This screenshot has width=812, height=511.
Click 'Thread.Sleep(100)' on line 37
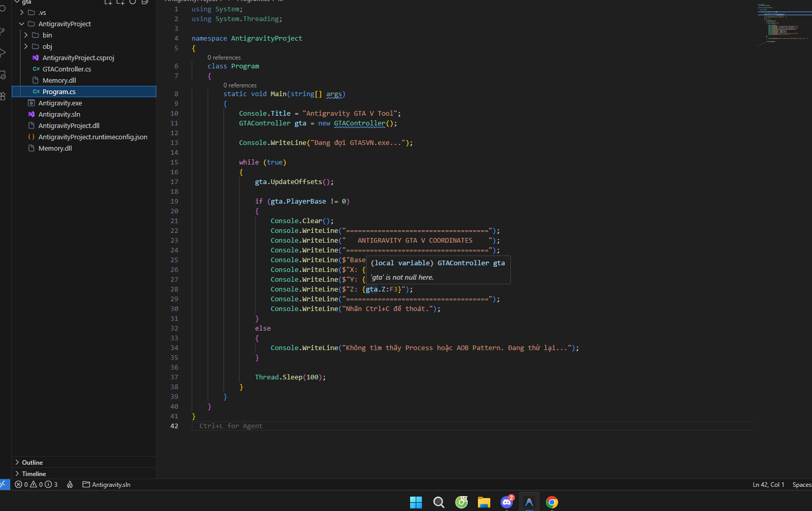click(290, 377)
